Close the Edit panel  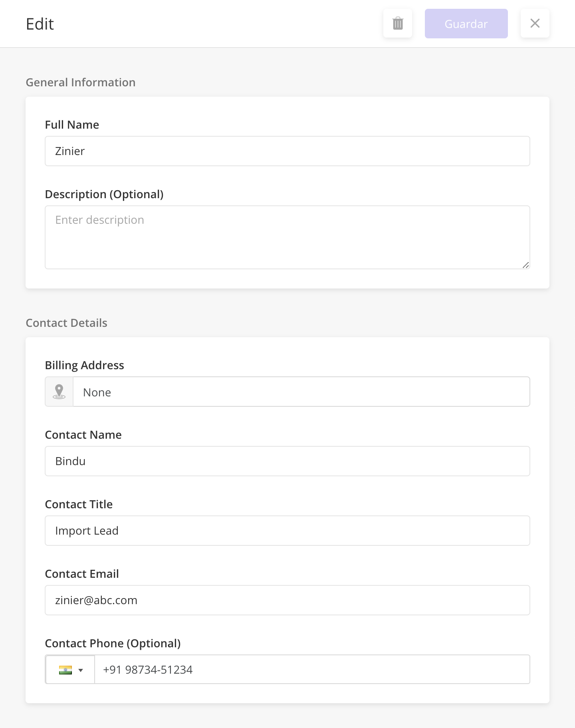pyautogui.click(x=535, y=24)
